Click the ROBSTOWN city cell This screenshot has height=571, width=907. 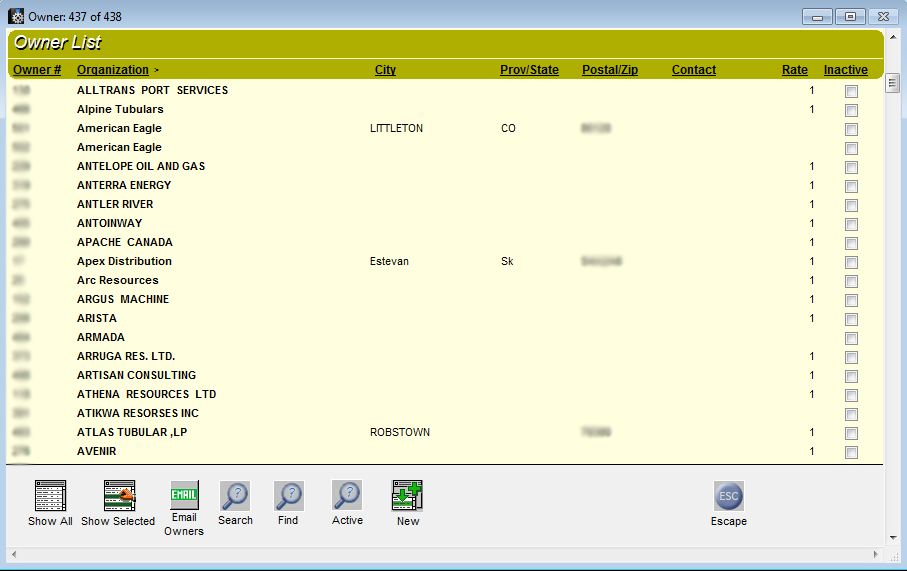400,433
